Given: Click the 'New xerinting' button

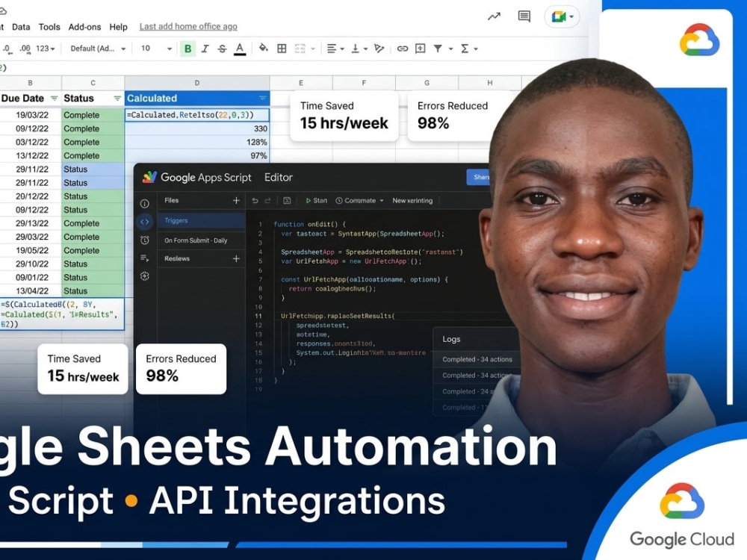Looking at the screenshot, I should 412,200.
